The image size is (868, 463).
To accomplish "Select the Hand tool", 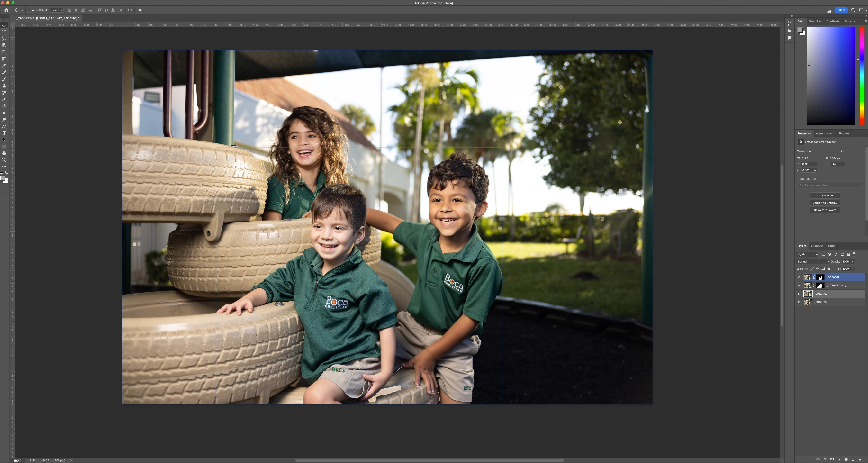I will [x=5, y=153].
